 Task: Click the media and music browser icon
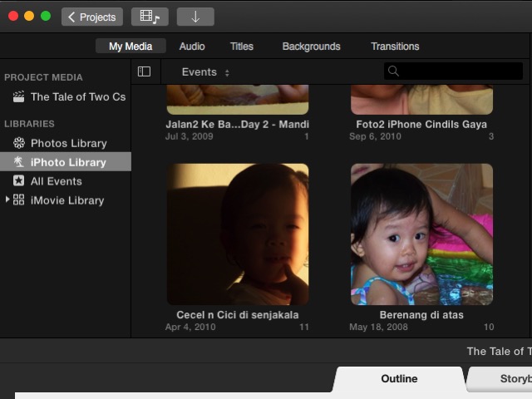pos(150,17)
